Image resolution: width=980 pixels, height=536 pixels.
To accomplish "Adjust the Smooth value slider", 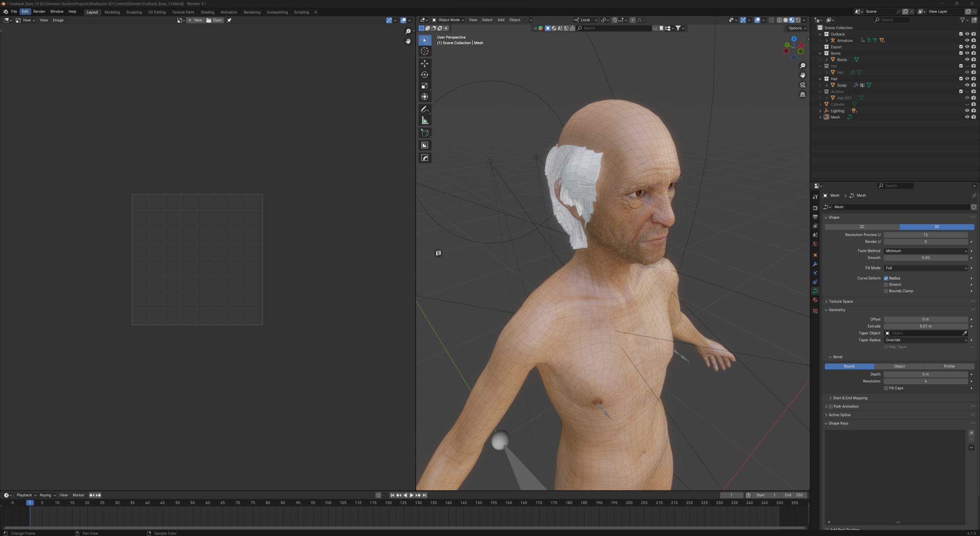I will click(x=926, y=257).
